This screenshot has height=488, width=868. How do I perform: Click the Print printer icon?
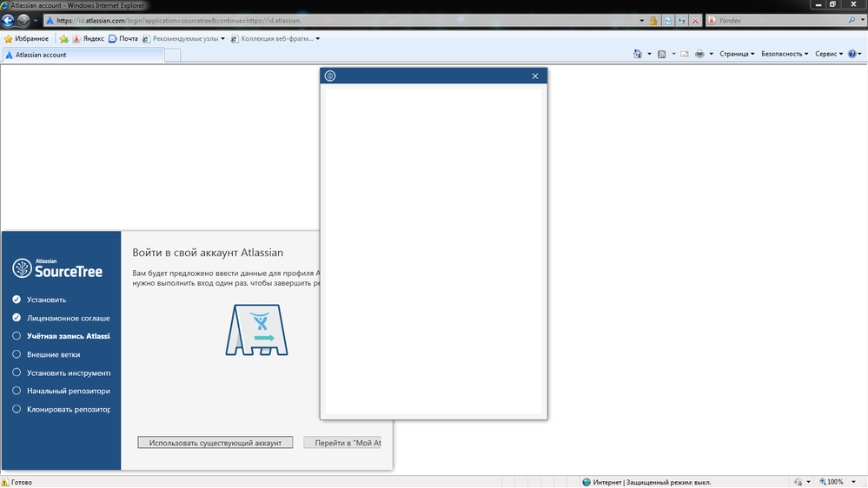tap(699, 54)
